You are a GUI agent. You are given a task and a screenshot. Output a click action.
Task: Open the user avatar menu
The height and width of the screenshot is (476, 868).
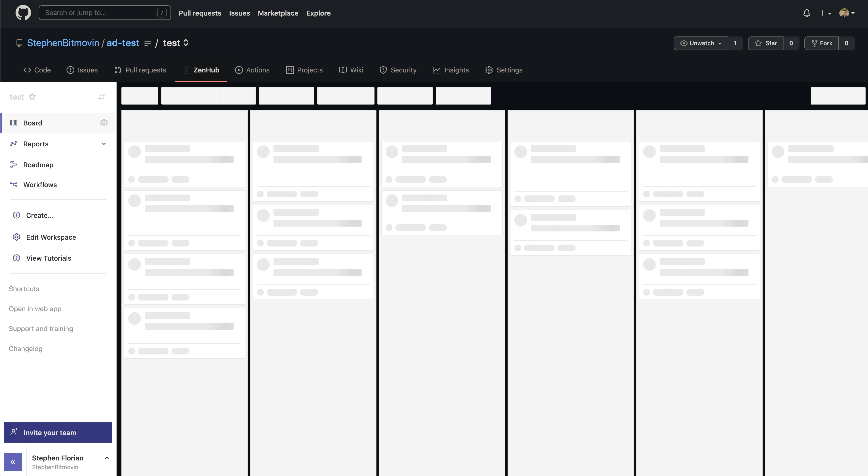coord(847,13)
